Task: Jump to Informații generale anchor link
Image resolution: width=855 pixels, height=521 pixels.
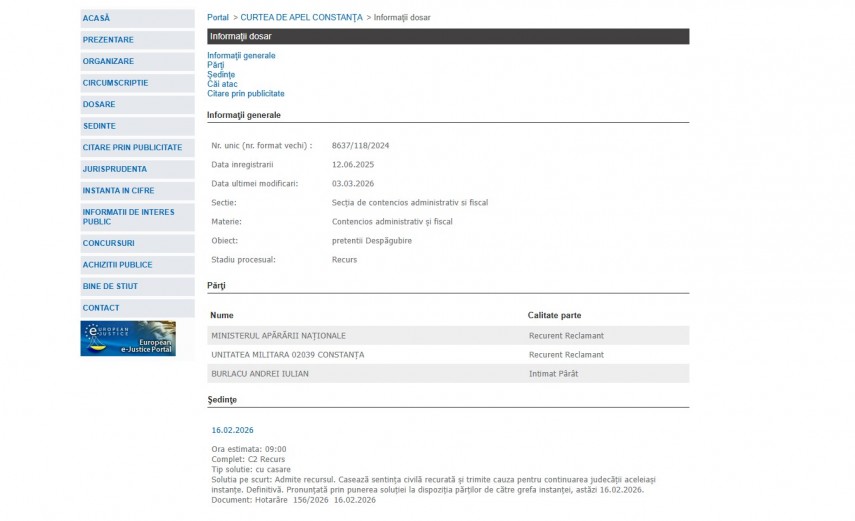Action: click(241, 56)
